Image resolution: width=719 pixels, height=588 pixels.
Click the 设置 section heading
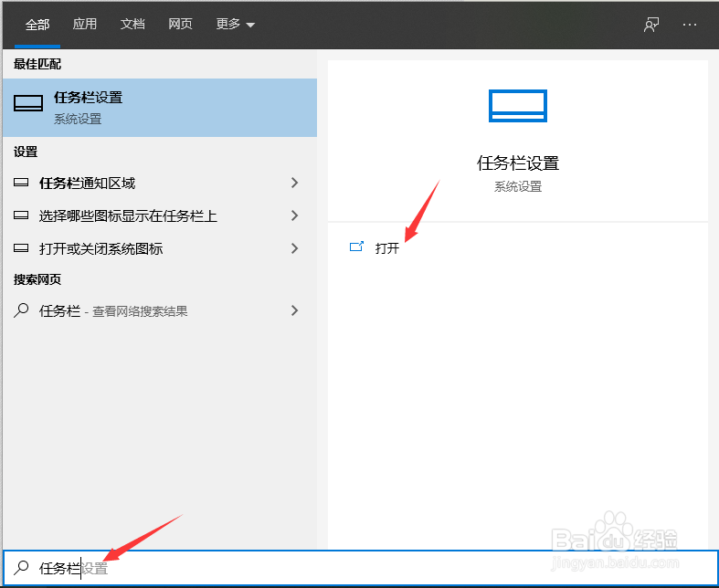pos(26,152)
